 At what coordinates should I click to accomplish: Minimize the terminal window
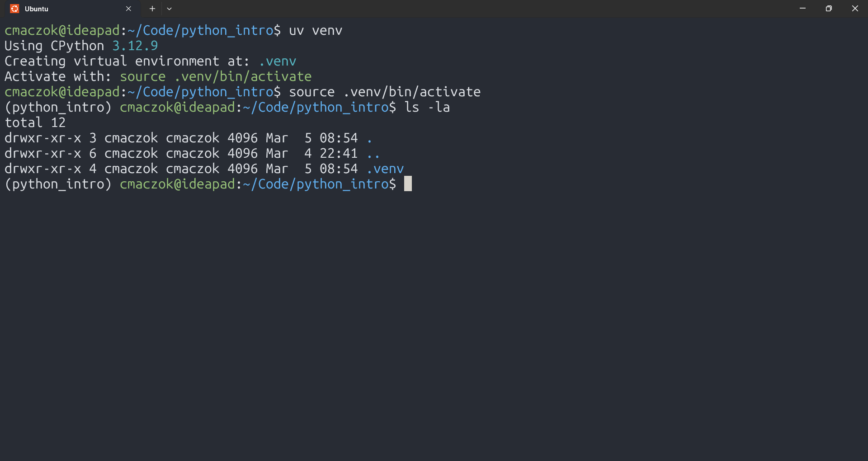pyautogui.click(x=803, y=9)
